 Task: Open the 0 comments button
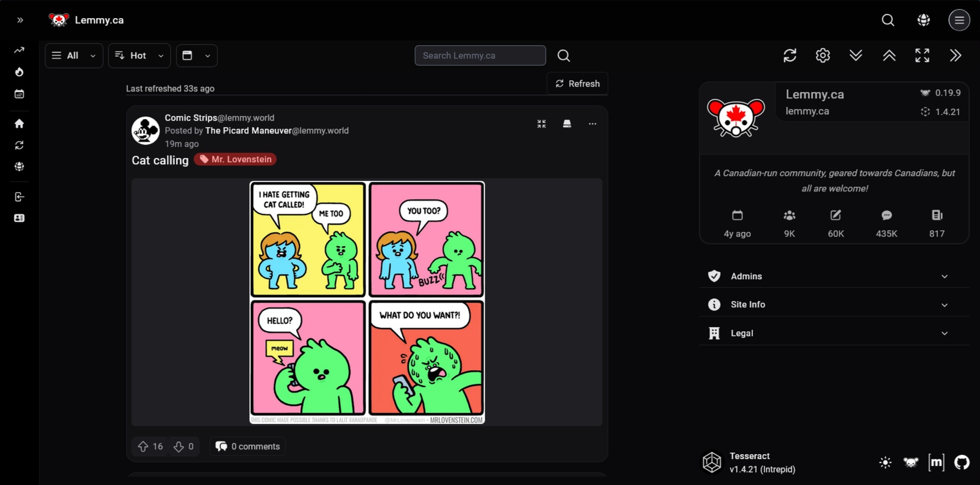click(248, 447)
